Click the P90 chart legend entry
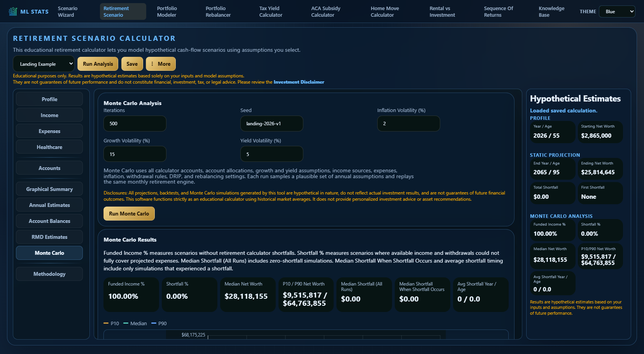This screenshot has height=354, width=644. 159,323
